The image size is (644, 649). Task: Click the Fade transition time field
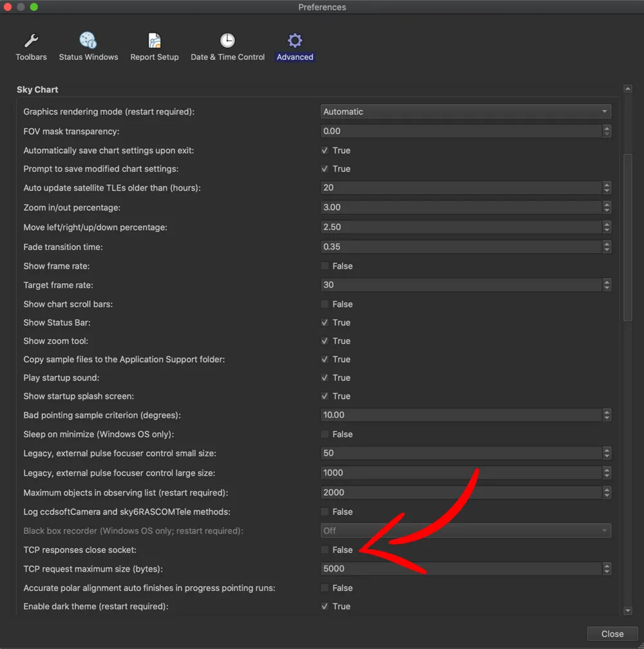point(461,247)
